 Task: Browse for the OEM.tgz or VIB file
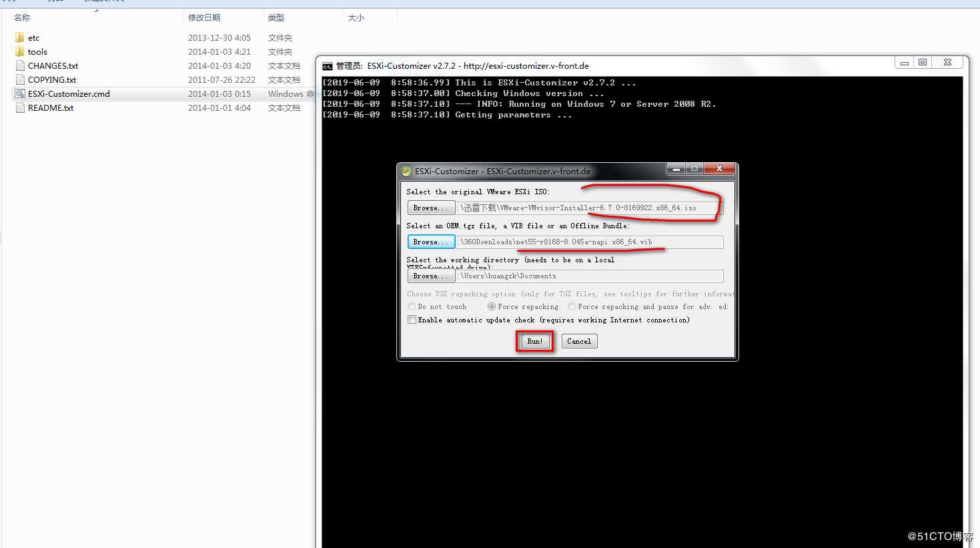click(x=431, y=242)
